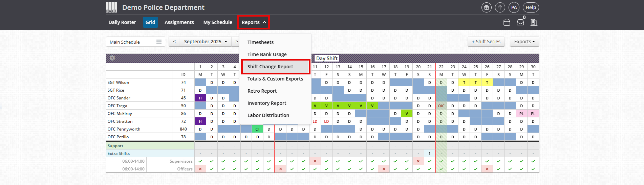The image size is (644, 185).
Task: Select OFC Pennyworth row name
Action: (x=124, y=129)
